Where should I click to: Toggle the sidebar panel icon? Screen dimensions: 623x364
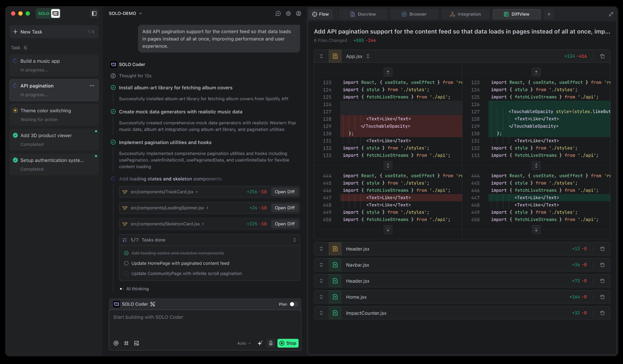point(94,13)
